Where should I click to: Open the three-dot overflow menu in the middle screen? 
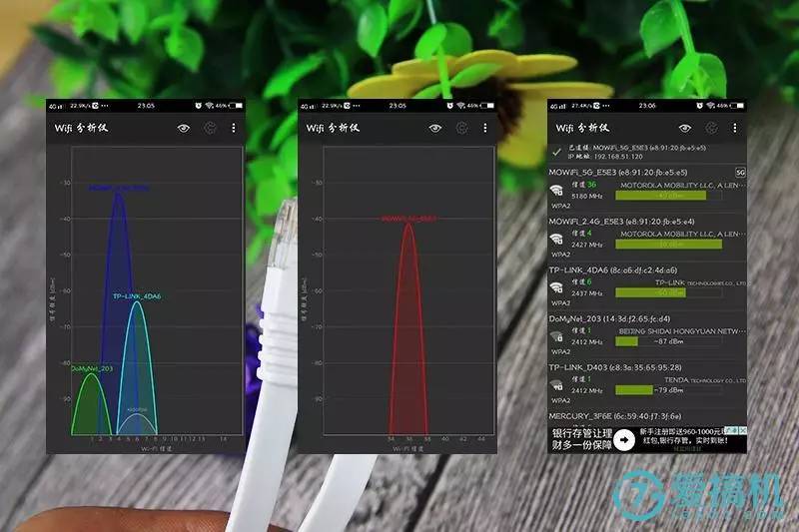tap(484, 129)
